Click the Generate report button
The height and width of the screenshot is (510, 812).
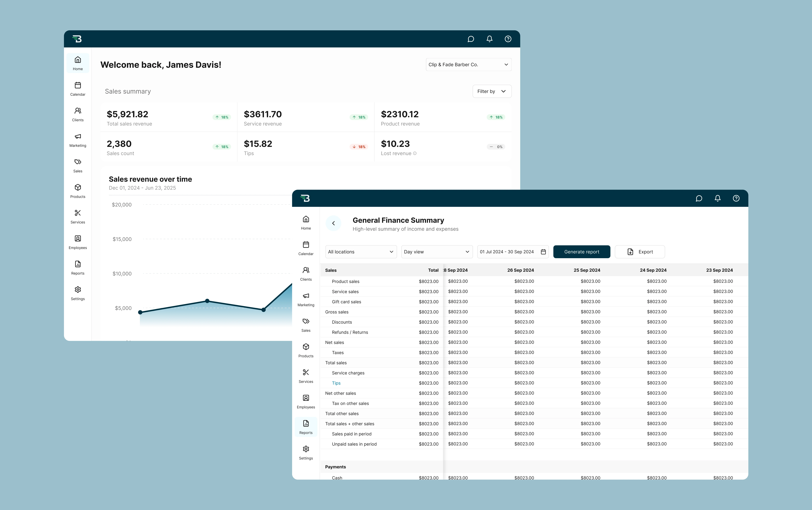coord(581,252)
